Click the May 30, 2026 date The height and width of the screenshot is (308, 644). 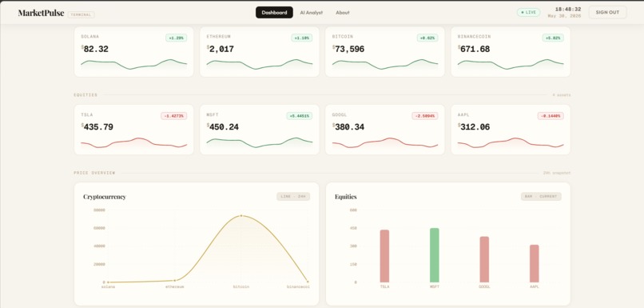[565, 16]
